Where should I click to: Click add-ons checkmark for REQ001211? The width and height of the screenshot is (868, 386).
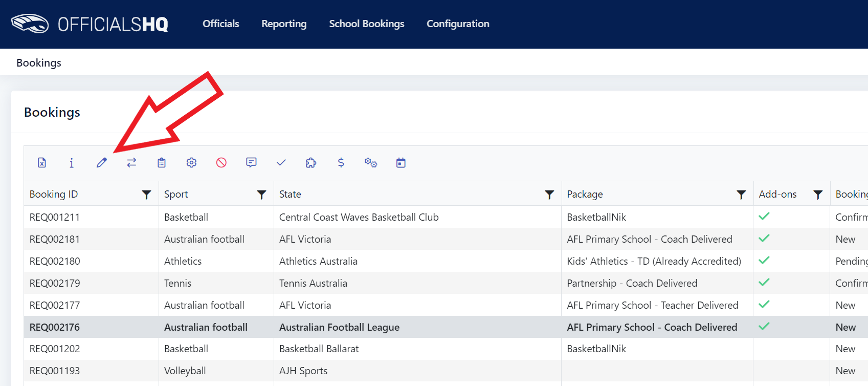click(x=764, y=216)
